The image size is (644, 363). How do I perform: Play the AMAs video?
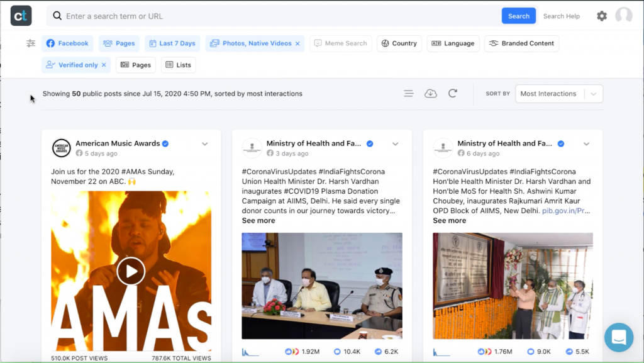click(131, 271)
